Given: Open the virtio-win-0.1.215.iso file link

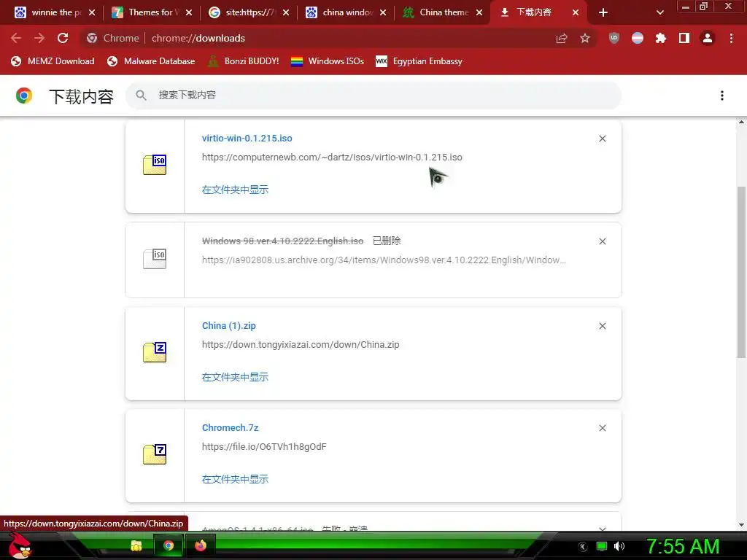Looking at the screenshot, I should (x=247, y=138).
